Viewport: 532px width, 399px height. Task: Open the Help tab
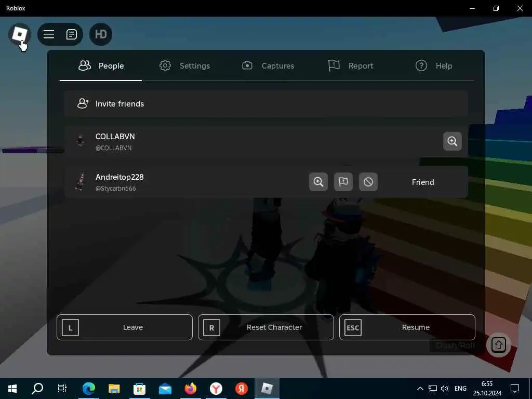click(x=434, y=66)
